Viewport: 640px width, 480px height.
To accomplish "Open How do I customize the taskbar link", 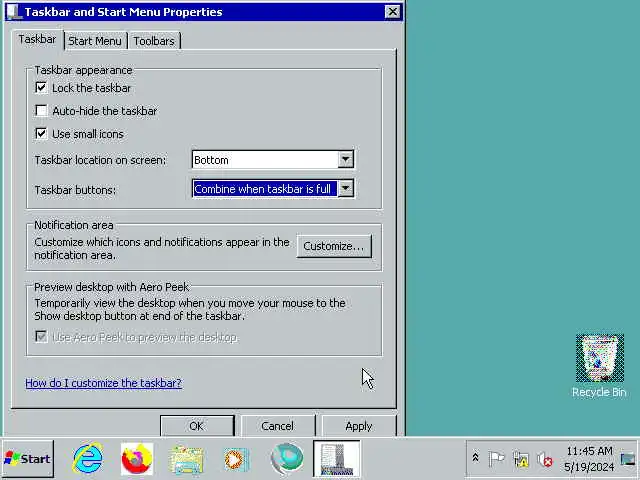I will point(103,383).
